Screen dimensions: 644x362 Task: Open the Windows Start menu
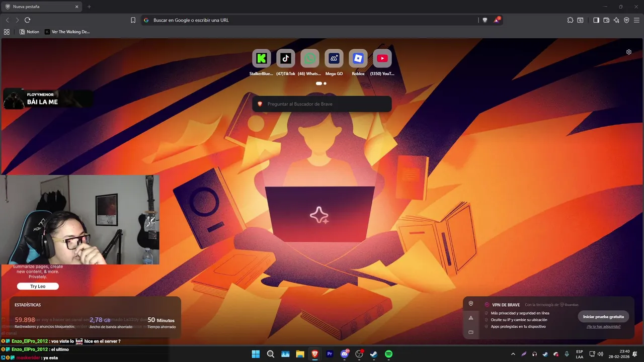[x=256, y=354]
